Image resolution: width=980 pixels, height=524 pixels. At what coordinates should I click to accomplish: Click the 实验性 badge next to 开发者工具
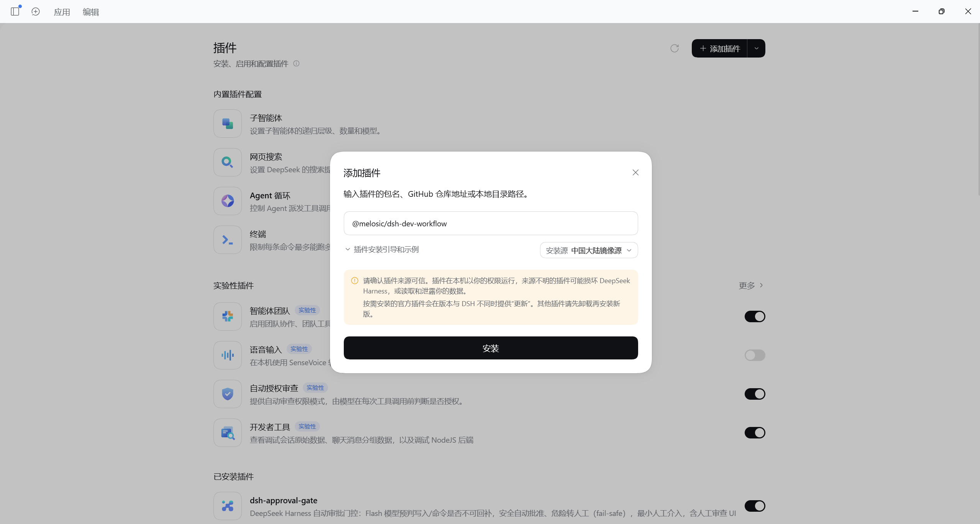pos(307,427)
